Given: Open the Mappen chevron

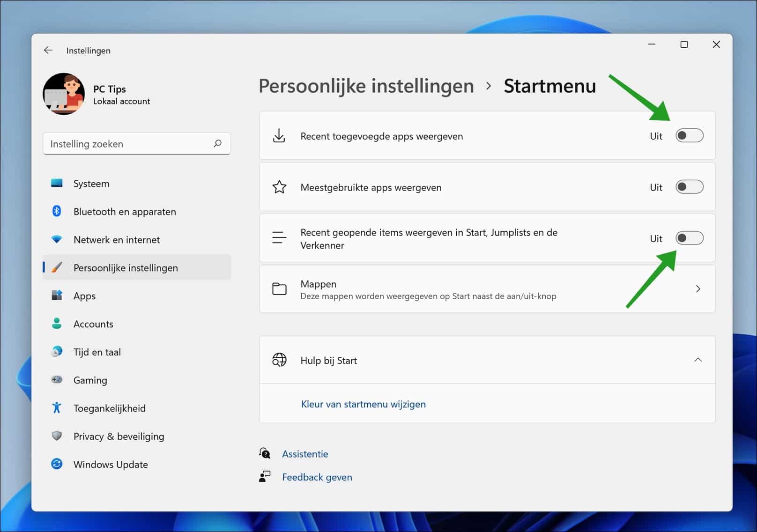Looking at the screenshot, I should point(698,289).
